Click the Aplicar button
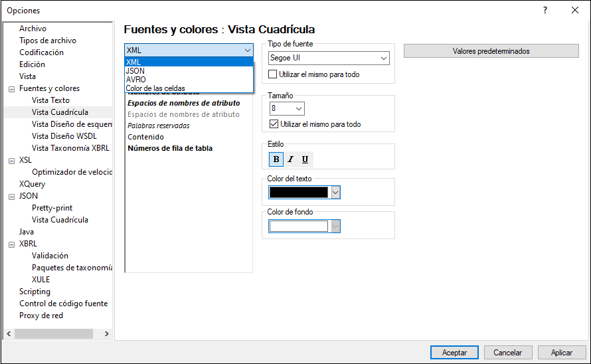591x364 pixels. pos(562,352)
